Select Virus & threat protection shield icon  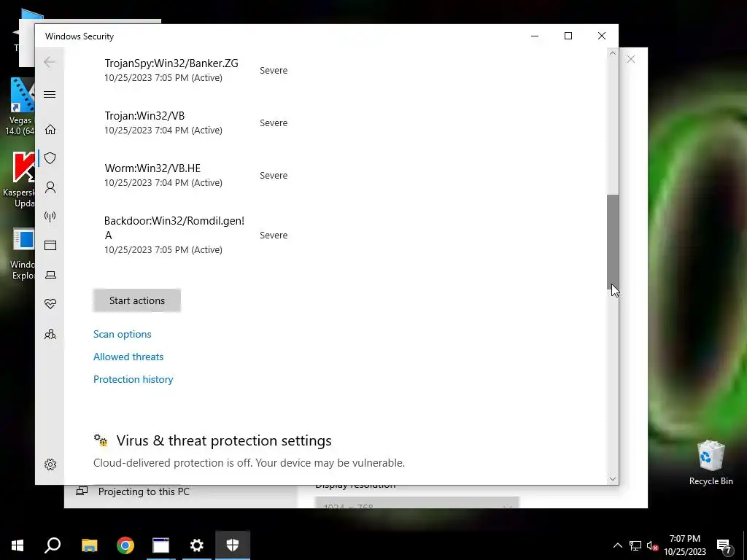50,158
